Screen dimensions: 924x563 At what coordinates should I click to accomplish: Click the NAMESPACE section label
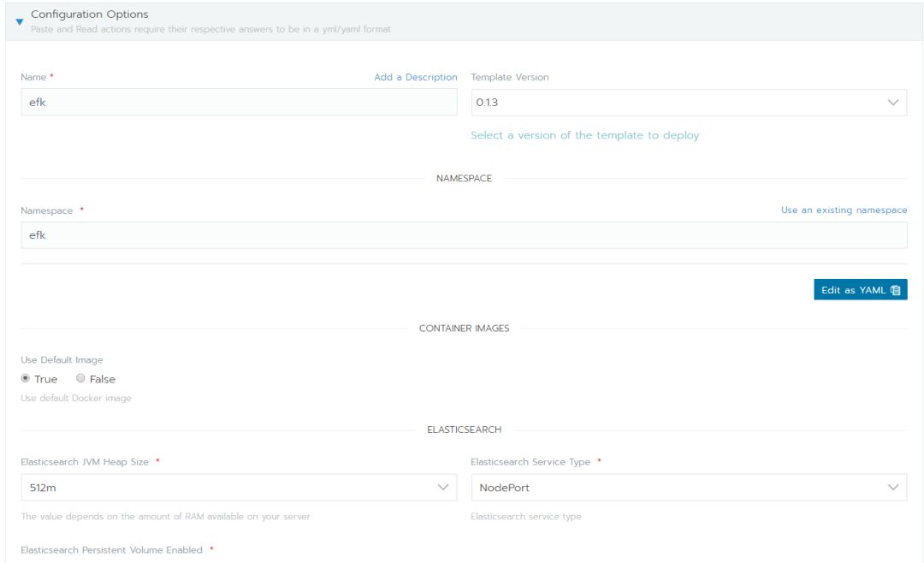464,178
